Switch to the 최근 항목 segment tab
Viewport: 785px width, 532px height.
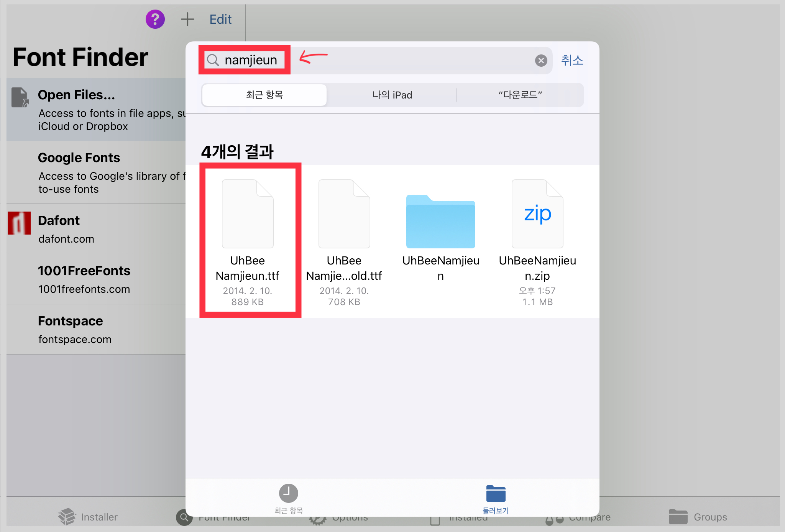pos(264,95)
